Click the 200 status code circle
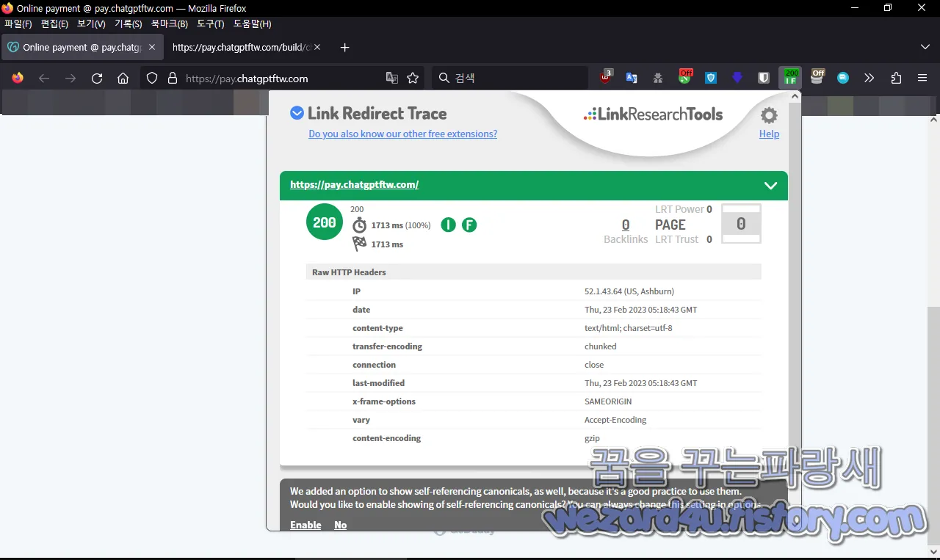Viewport: 940px width, 560px height. pos(325,222)
